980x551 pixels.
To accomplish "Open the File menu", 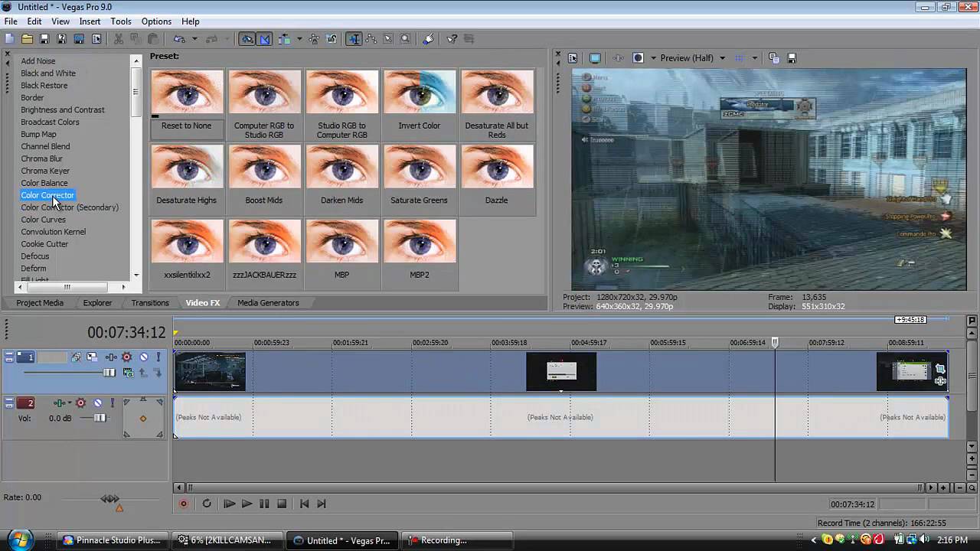I will click(x=11, y=21).
